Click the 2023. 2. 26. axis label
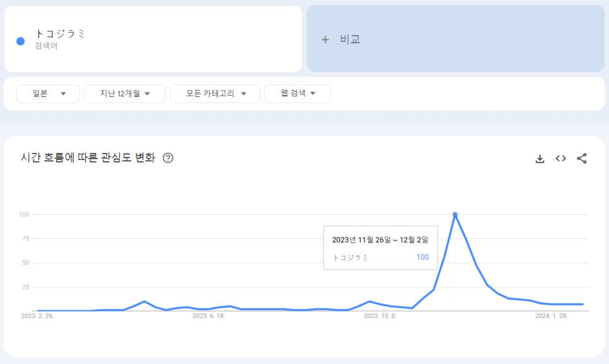 click(37, 316)
